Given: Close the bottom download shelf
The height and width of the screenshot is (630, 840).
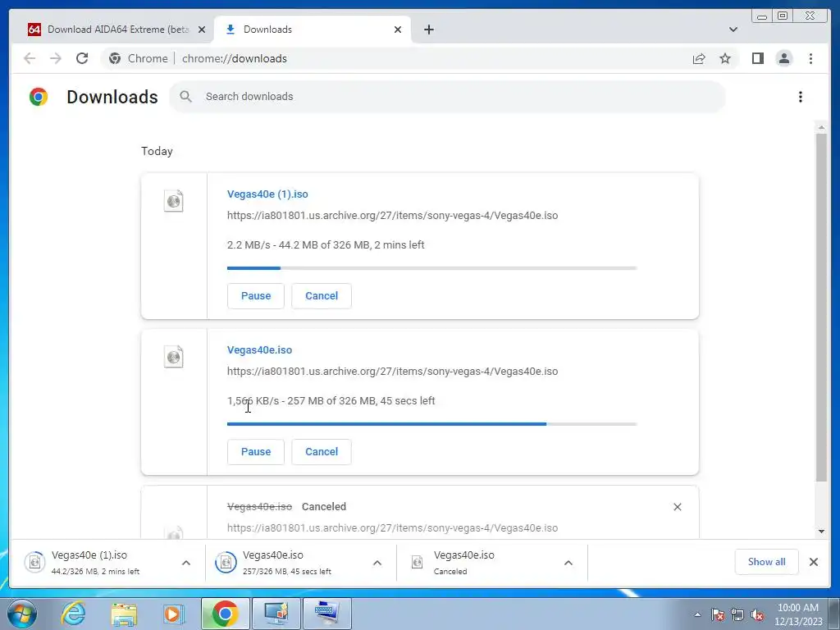Looking at the screenshot, I should [813, 562].
